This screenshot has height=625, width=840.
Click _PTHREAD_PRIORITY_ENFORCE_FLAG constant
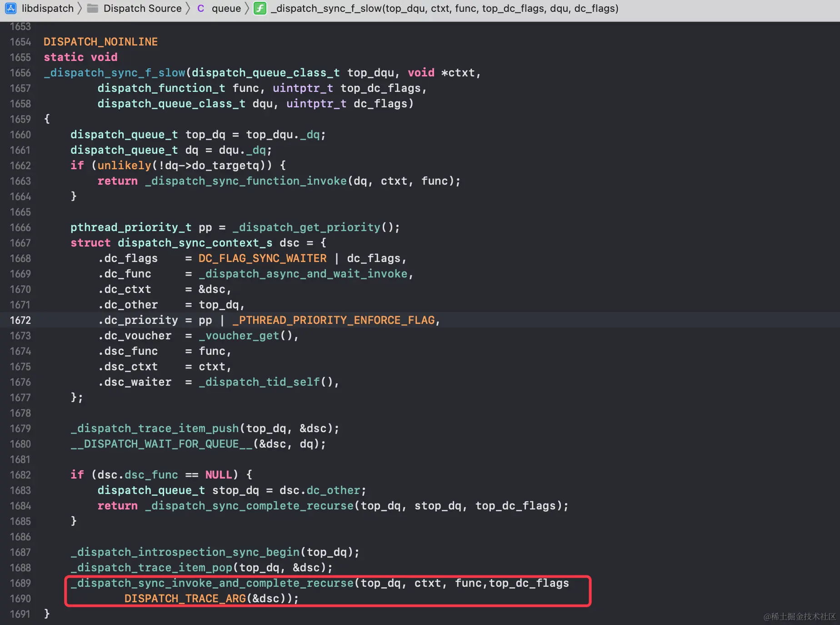coord(333,320)
